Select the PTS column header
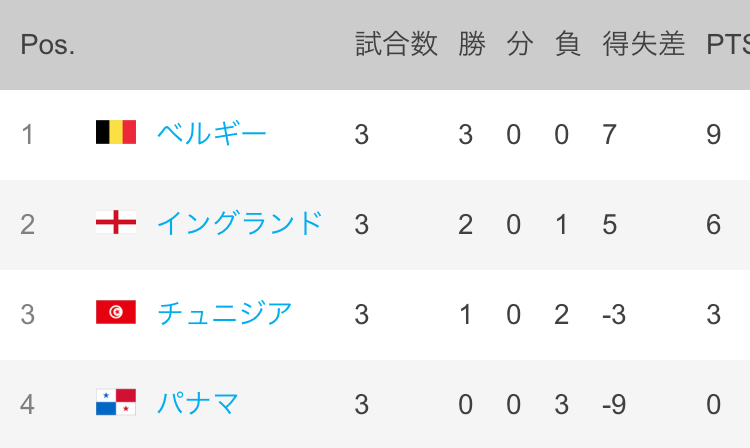The image size is (750, 448). point(728,44)
